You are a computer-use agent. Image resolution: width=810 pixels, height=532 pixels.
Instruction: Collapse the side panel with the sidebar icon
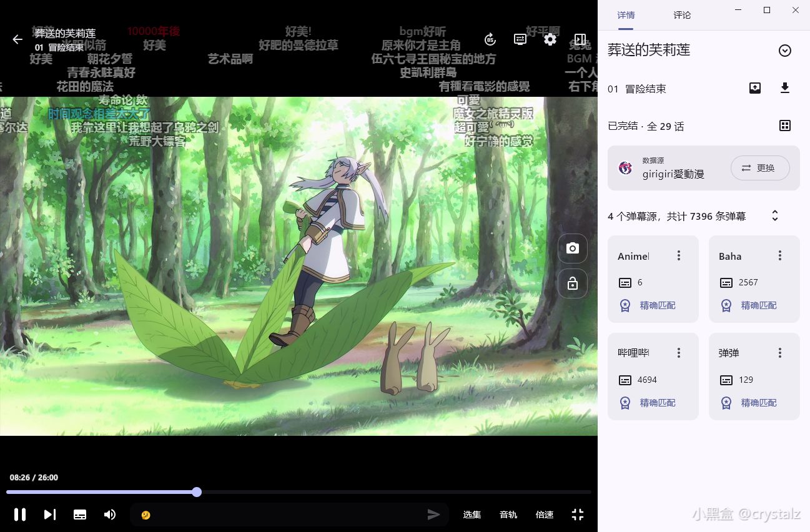pos(580,39)
